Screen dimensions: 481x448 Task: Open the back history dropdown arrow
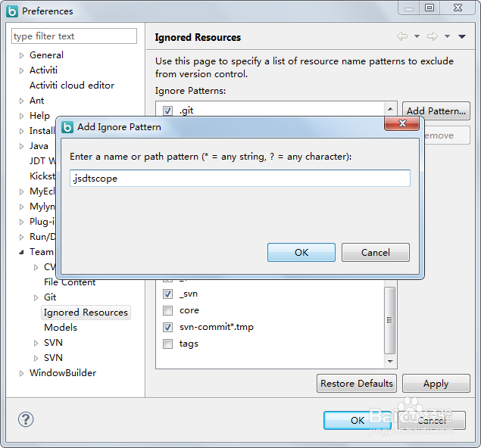tap(417, 36)
